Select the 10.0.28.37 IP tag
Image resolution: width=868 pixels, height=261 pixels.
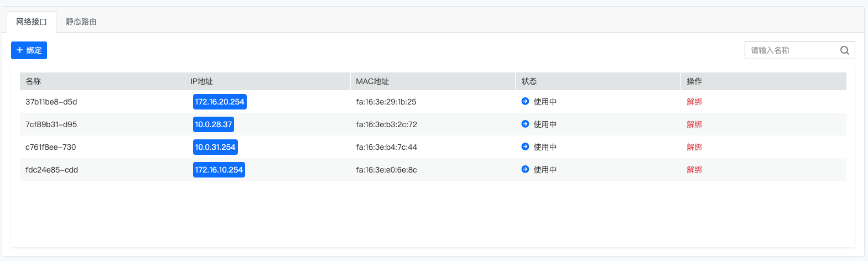pos(214,124)
